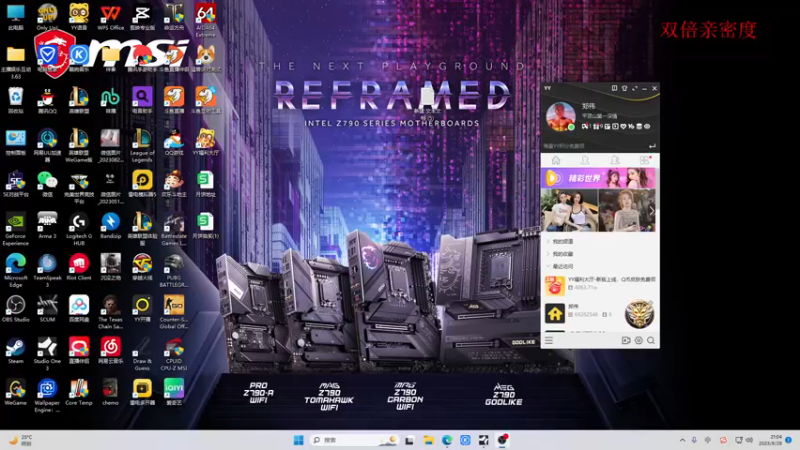This screenshot has width=800, height=450.
Task: Open weather widget on taskbar
Action: coord(21,440)
